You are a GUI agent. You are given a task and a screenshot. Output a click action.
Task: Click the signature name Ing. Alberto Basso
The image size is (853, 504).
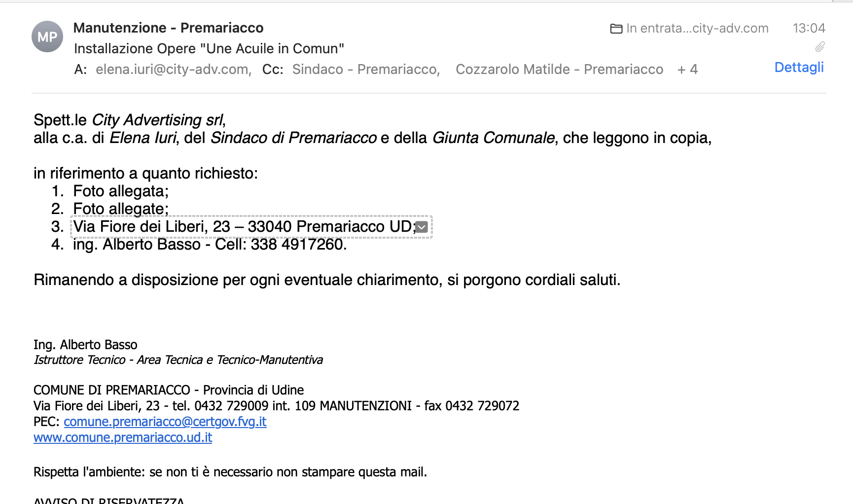85,345
